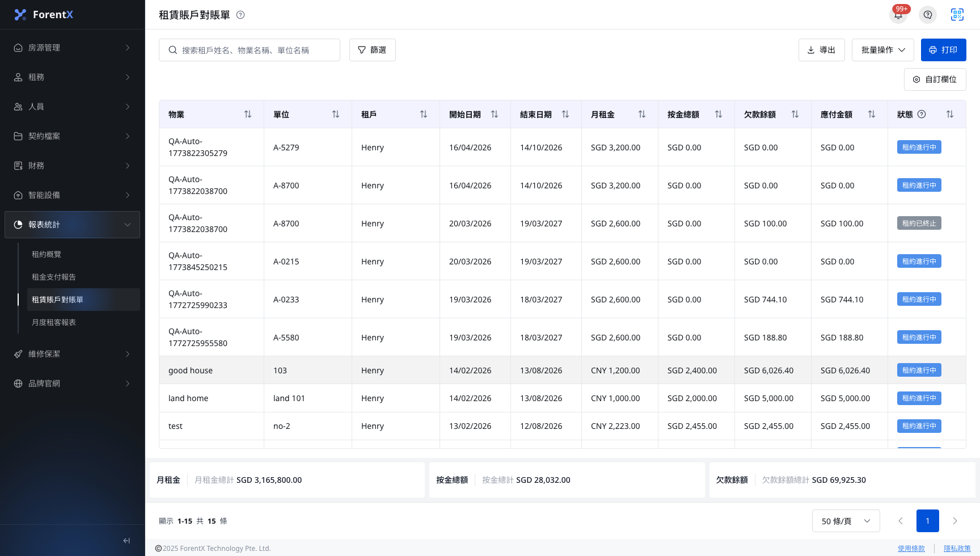Sort table by 單位 column sort icon
The height and width of the screenshot is (556, 980).
(336, 114)
